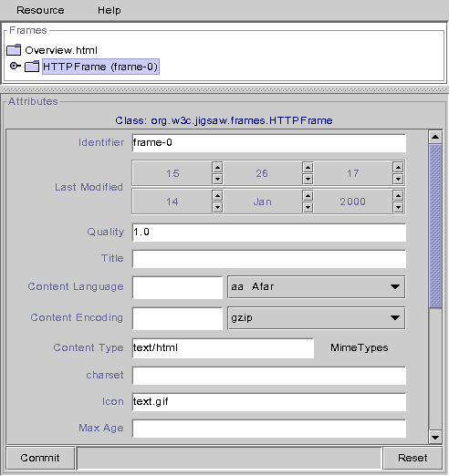Toggle the expander handle next to HTTPFrame
Viewport: 449px width, 476px height.
pos(14,66)
